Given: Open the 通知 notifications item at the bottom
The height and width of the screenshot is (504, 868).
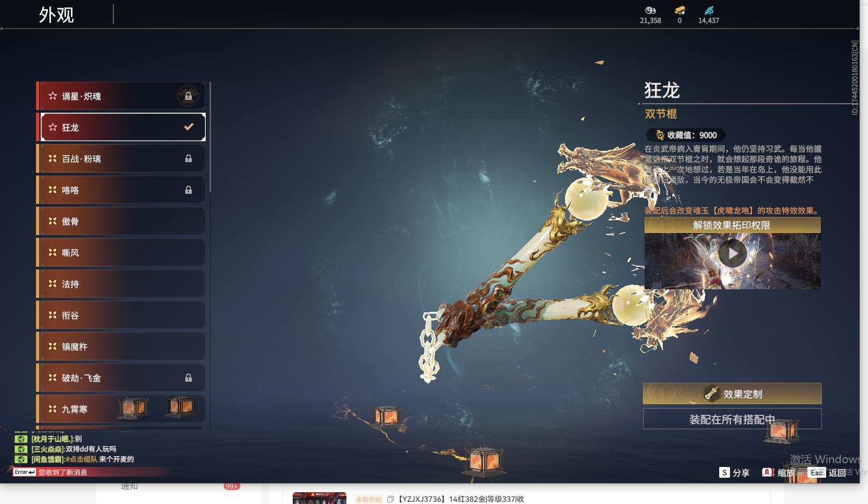Looking at the screenshot, I should [128, 486].
